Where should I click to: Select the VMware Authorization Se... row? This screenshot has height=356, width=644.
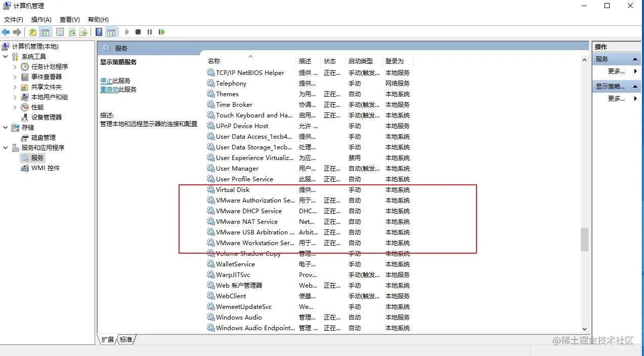(x=310, y=201)
